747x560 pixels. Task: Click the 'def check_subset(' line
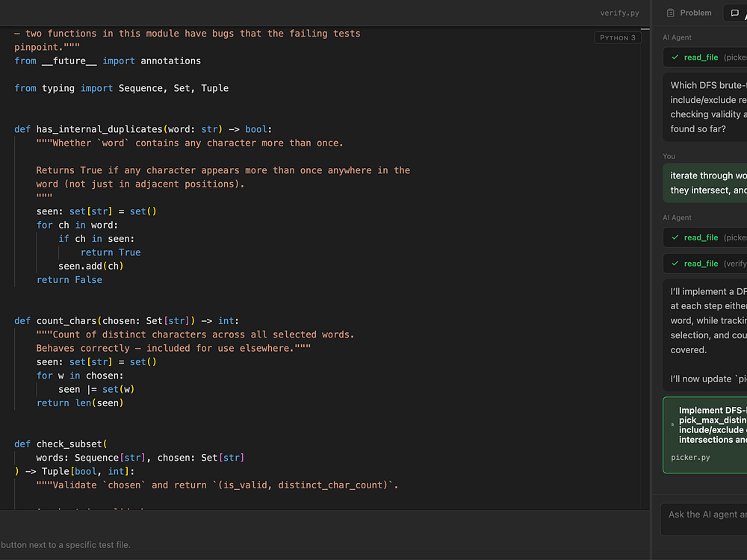click(61, 444)
